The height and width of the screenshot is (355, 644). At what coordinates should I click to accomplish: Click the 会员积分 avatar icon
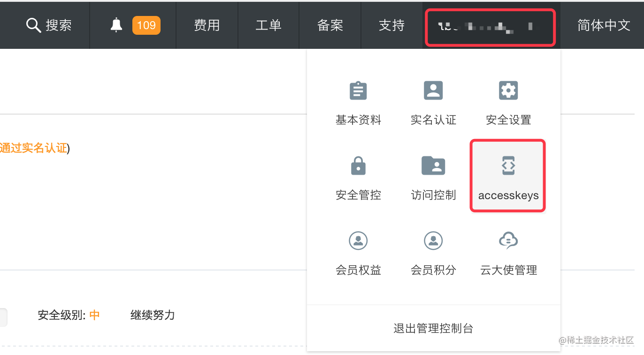pos(433,240)
